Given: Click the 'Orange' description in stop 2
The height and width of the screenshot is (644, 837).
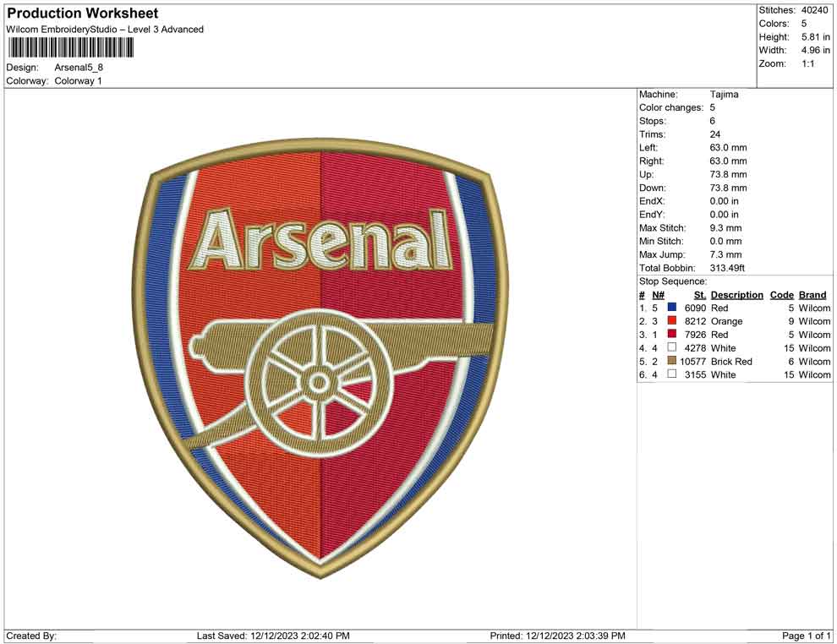Looking at the screenshot, I should 726,321.
